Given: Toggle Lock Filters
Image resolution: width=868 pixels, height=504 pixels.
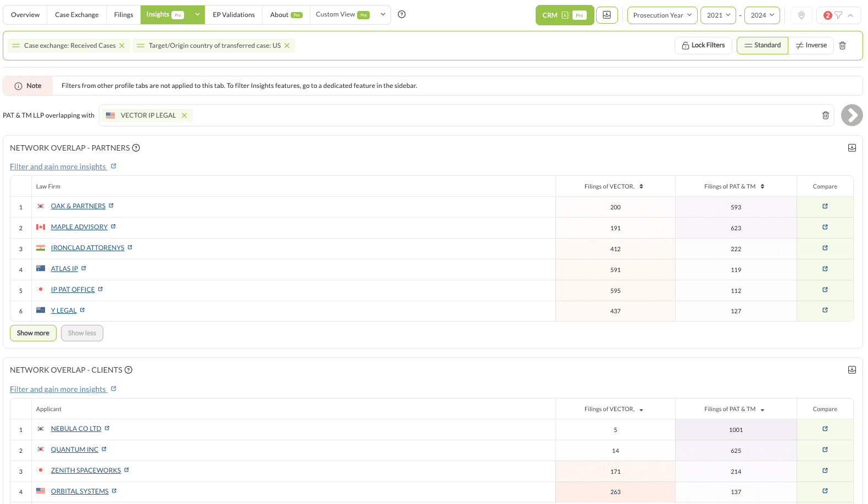Looking at the screenshot, I should 703,45.
